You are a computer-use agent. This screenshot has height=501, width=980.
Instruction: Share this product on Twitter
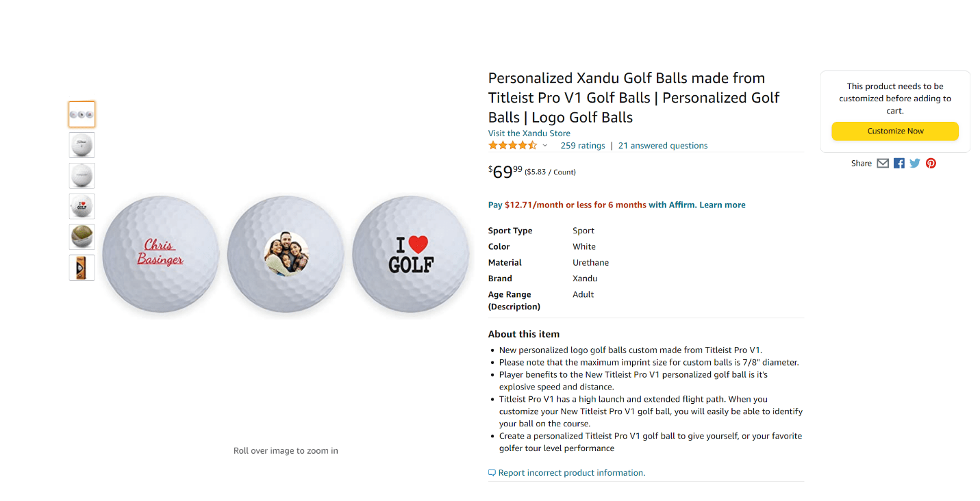915,164
